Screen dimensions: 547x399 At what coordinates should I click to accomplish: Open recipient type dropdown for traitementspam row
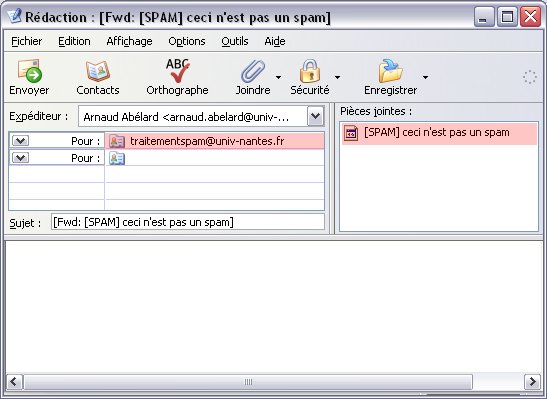coord(20,141)
